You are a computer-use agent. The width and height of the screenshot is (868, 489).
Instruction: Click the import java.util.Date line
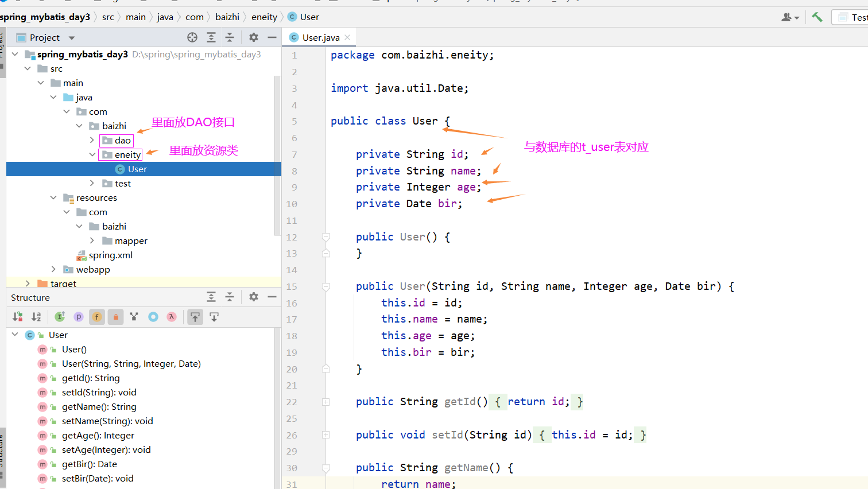pos(400,88)
